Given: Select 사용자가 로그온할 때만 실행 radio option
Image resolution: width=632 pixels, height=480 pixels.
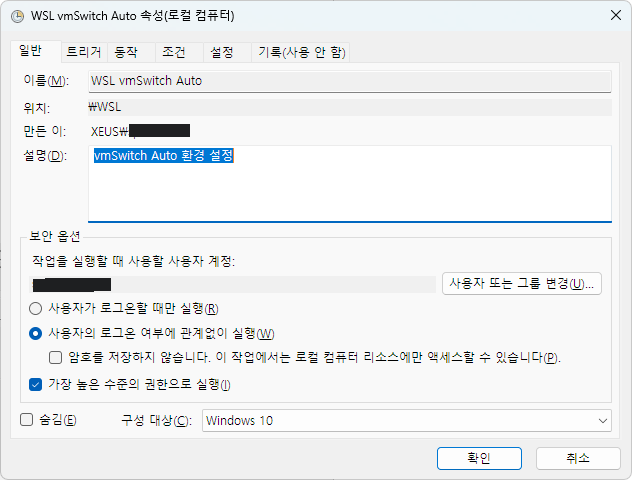Looking at the screenshot, I should 36,308.
